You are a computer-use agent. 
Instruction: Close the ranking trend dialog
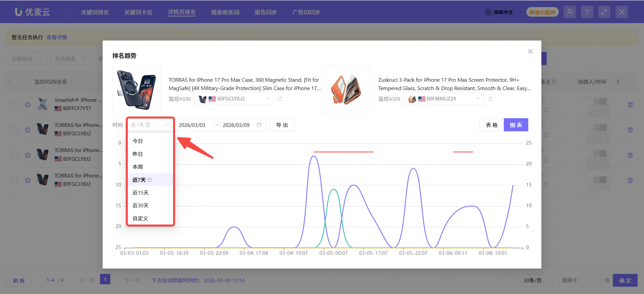tap(530, 52)
